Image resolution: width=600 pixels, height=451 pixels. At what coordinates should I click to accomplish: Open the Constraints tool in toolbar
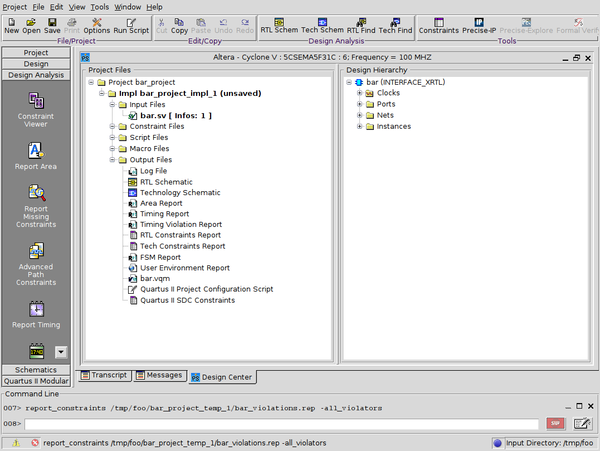point(438,25)
